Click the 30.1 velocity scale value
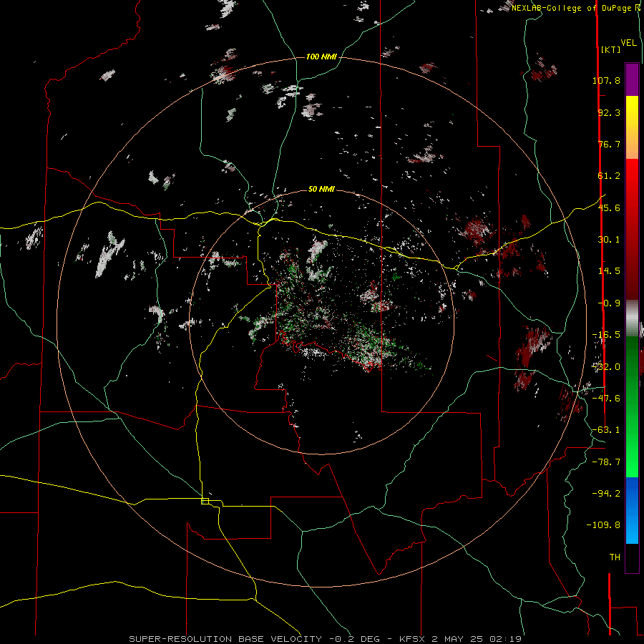Screen dimensions: 644x644 pyautogui.click(x=609, y=240)
